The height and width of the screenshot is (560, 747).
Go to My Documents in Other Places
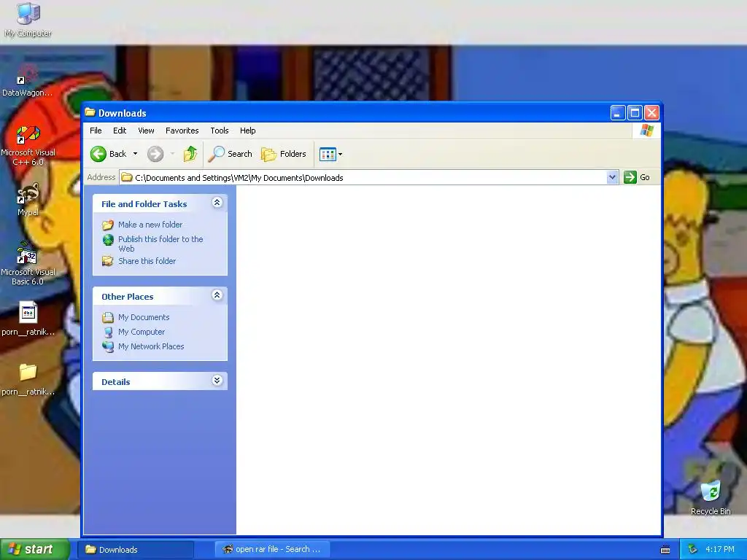(x=144, y=317)
